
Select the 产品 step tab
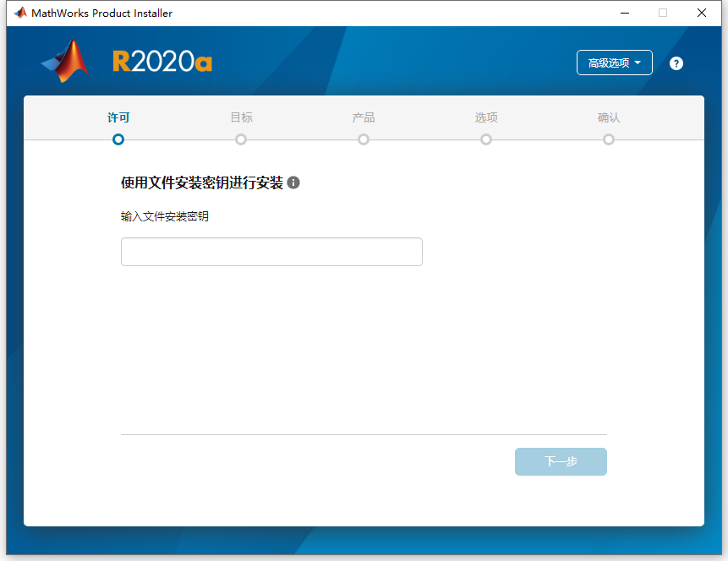point(364,117)
